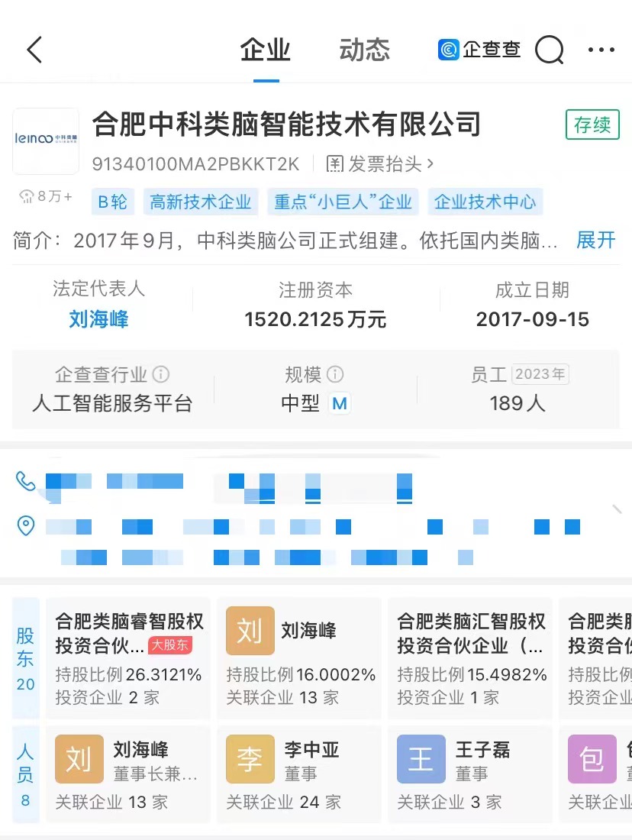Screen dimensions: 632x840
Task: Open shareholder 刘海峰 16.0002% card
Action: pyautogui.click(x=299, y=657)
